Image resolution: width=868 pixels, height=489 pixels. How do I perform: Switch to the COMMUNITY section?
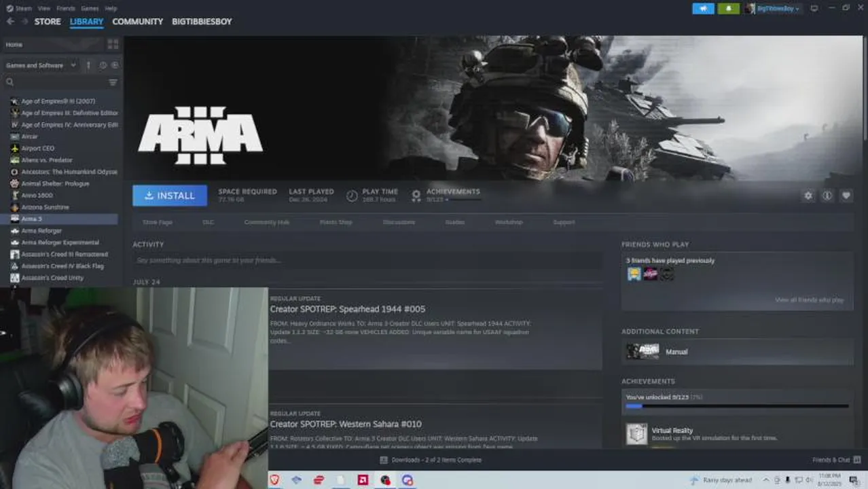[137, 22]
